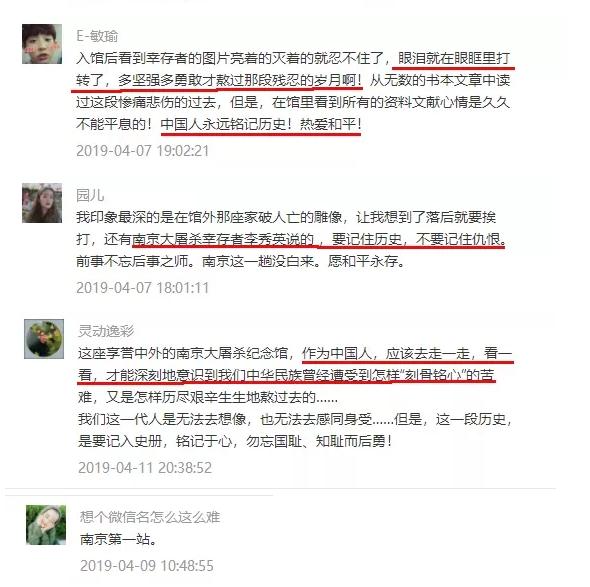Click underlined text 中国人永远铭记历史！热爱和平！
Image resolution: width=590 pixels, height=587 pixels.
261,124
